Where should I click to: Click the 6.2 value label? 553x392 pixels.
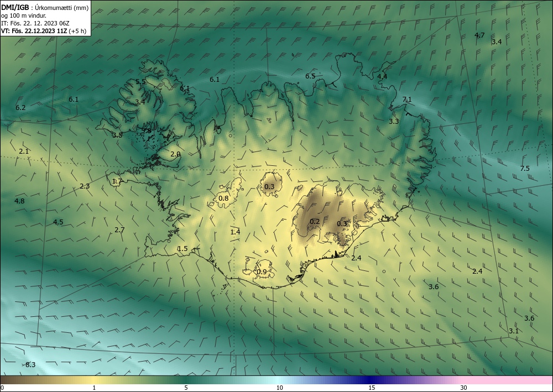click(x=20, y=107)
